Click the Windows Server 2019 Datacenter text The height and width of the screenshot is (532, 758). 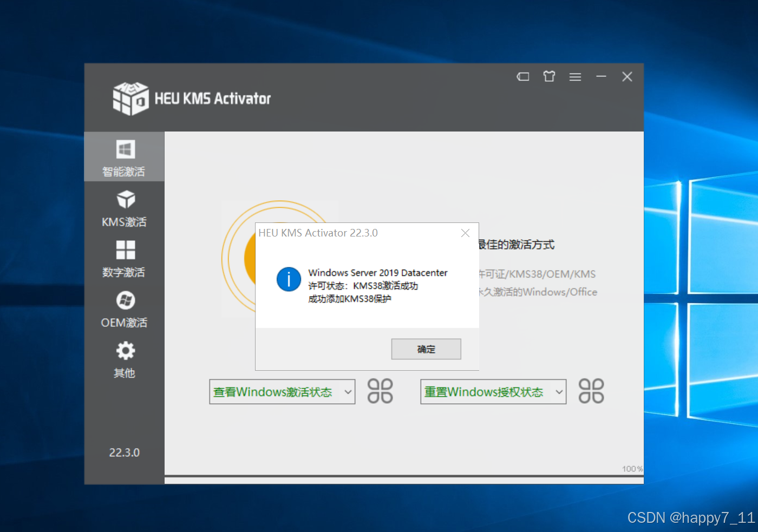click(378, 273)
